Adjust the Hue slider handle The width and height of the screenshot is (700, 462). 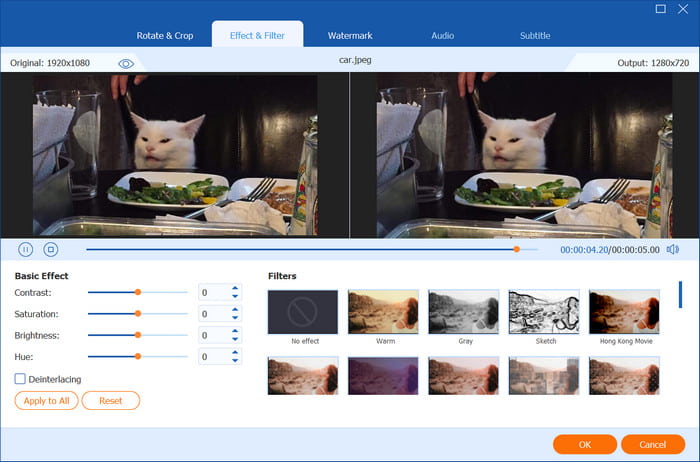coord(138,357)
